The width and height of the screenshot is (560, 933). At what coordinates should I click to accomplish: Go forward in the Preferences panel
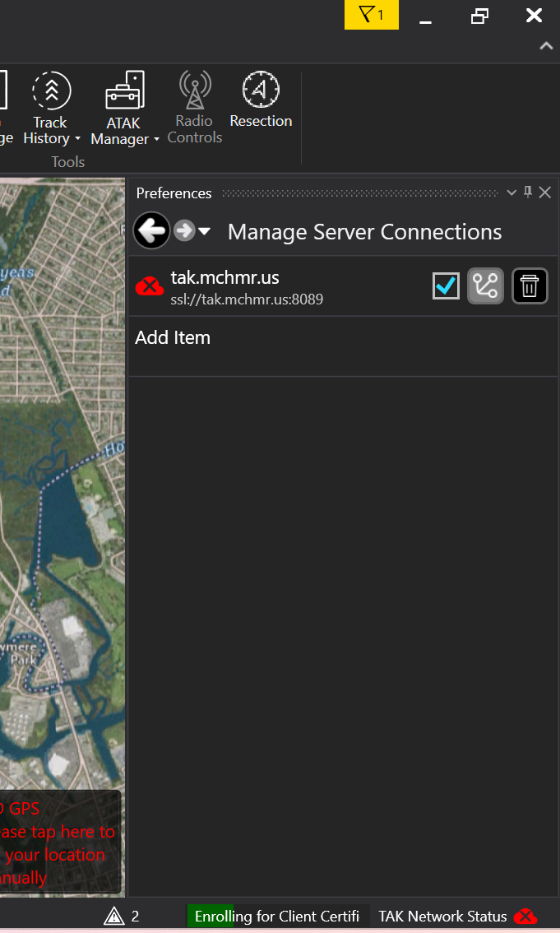tap(184, 230)
